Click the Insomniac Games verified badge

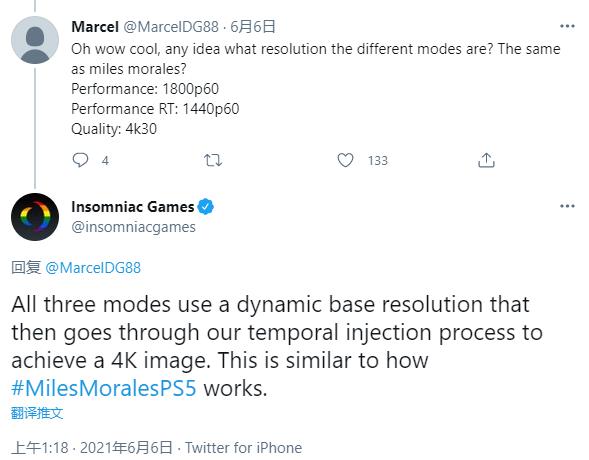pyautogui.click(x=205, y=207)
